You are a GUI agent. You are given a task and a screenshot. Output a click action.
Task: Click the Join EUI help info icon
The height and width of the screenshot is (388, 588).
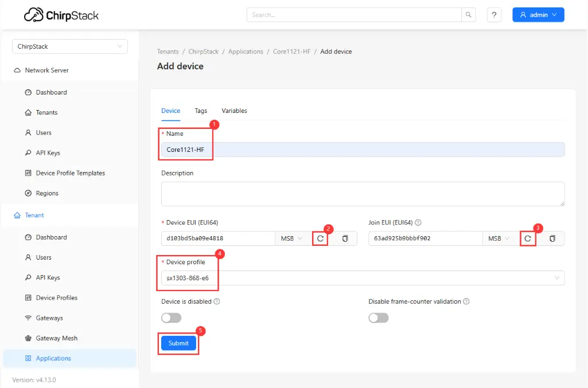(x=418, y=222)
